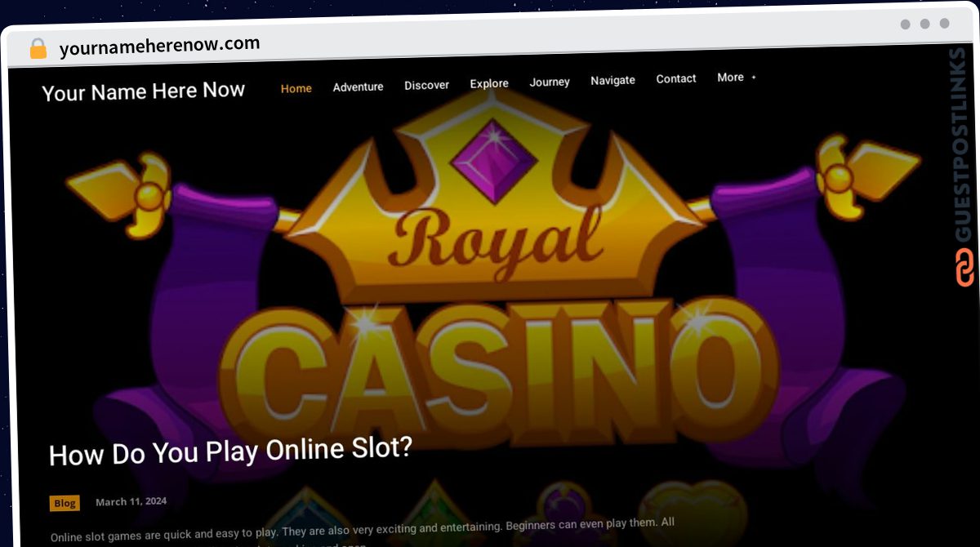
Task: Open the Discover menu link
Action: [x=426, y=85]
